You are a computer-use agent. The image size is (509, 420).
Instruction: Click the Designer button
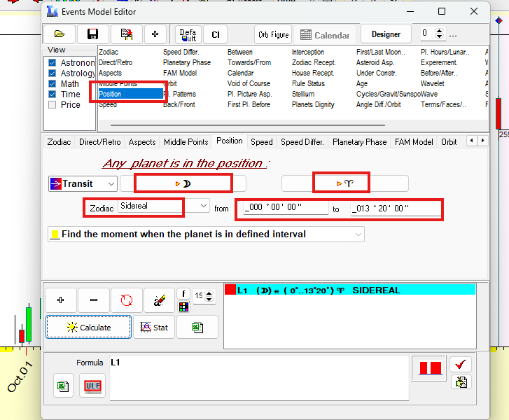386,34
